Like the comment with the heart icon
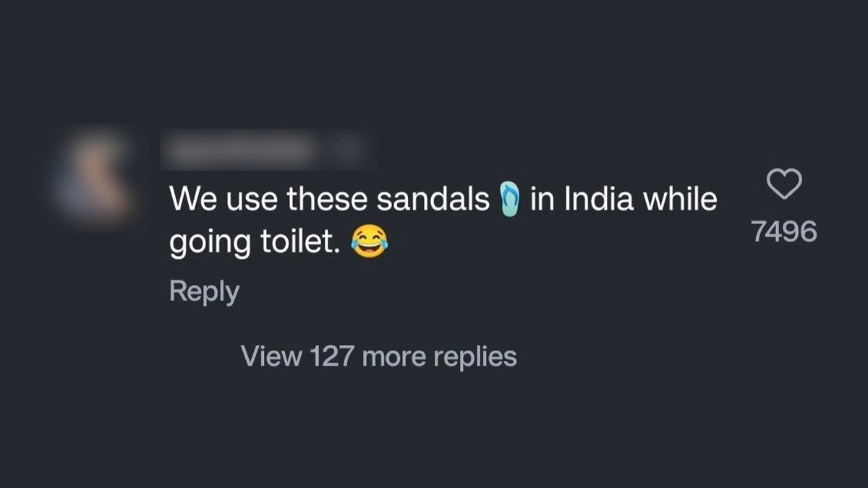The width and height of the screenshot is (868, 488). 784,184
